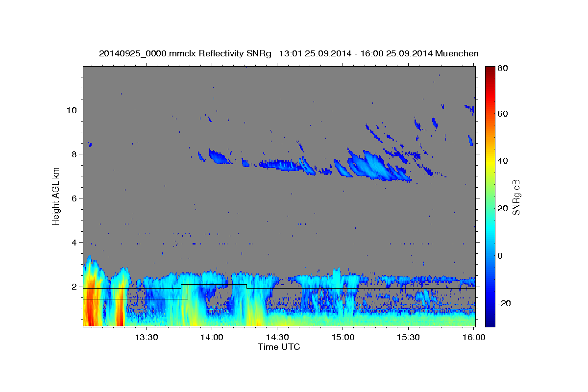The height and width of the screenshot is (392, 588).
Task: Click the 15:30 time tick label
Action: click(408, 337)
